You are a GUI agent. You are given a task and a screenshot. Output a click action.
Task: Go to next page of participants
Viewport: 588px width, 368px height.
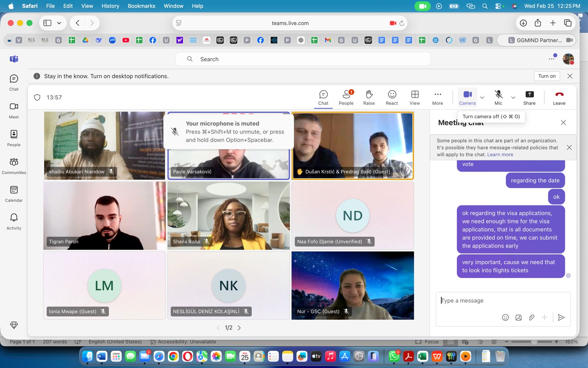tap(239, 328)
